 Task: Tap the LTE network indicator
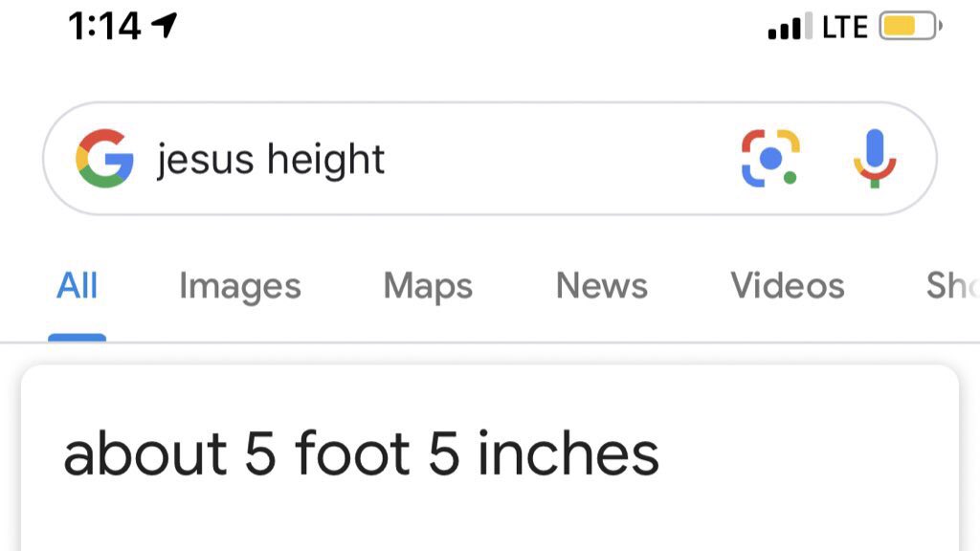pyautogui.click(x=844, y=28)
